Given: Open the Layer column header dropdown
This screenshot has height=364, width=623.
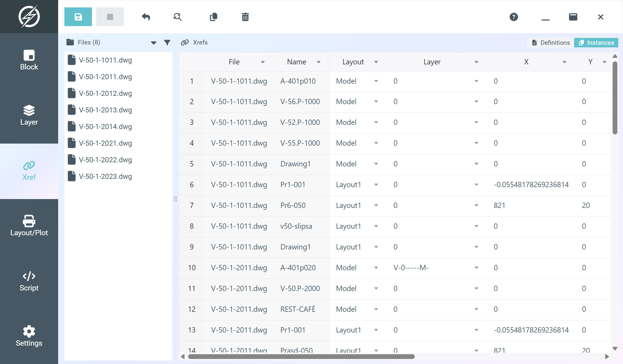Looking at the screenshot, I should (476, 62).
